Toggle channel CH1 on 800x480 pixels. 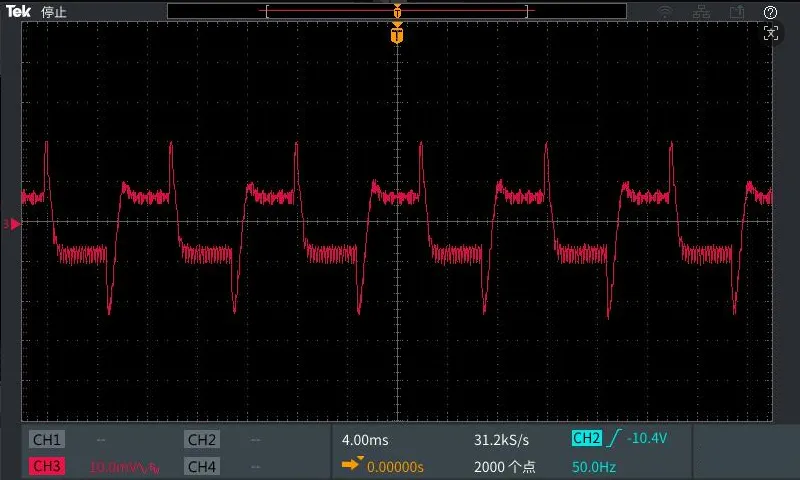[x=46, y=440]
